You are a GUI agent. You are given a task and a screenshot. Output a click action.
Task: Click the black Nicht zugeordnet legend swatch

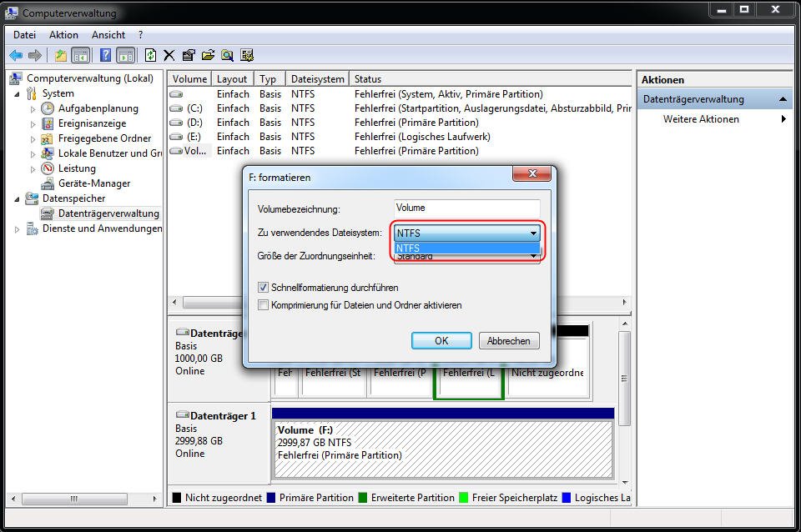[177, 497]
